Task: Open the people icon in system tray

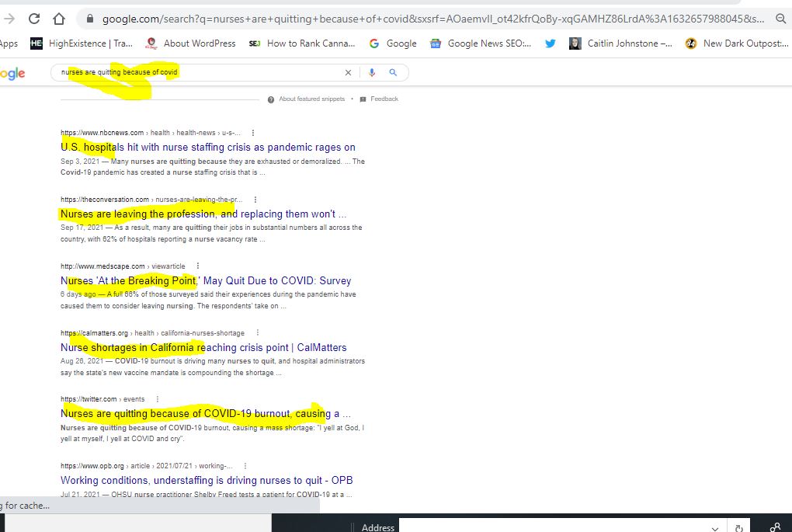Action: click(x=776, y=527)
